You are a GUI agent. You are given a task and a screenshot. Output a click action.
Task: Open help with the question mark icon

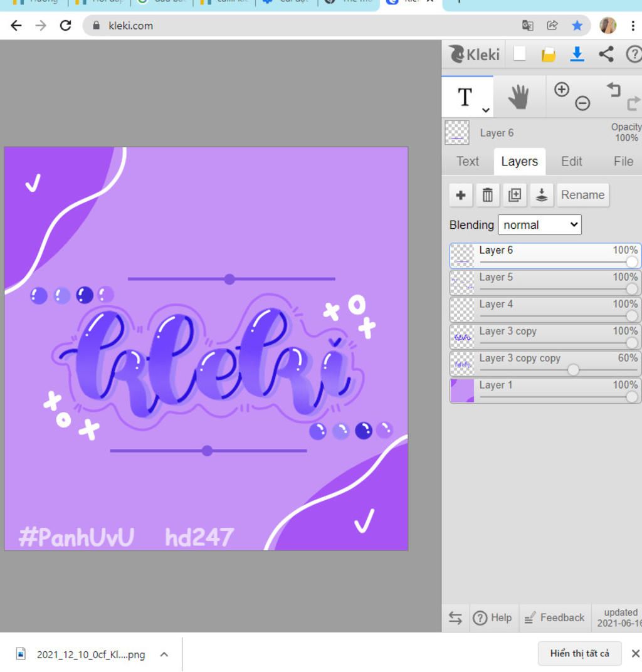point(634,55)
